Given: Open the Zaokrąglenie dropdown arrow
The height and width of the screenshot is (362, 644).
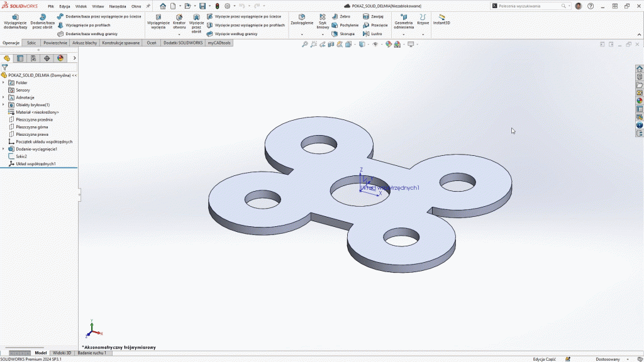Looking at the screenshot, I should [x=302, y=35].
